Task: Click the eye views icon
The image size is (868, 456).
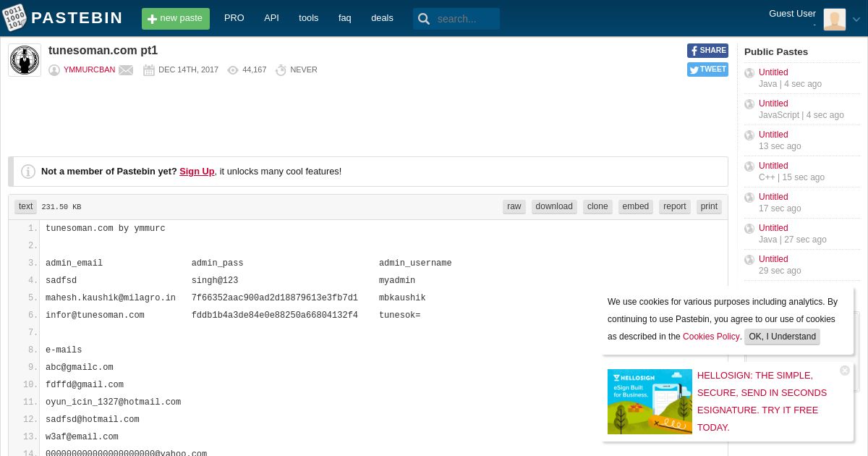Action: [x=233, y=70]
